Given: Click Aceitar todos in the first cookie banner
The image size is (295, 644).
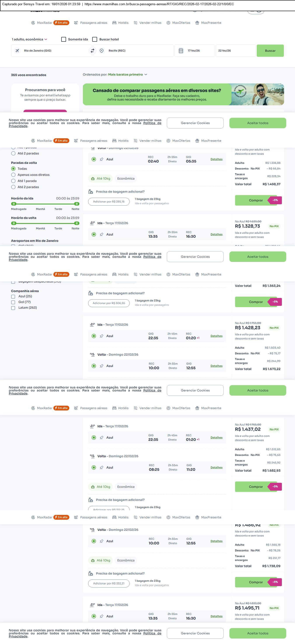Looking at the screenshot, I should tap(257, 123).
